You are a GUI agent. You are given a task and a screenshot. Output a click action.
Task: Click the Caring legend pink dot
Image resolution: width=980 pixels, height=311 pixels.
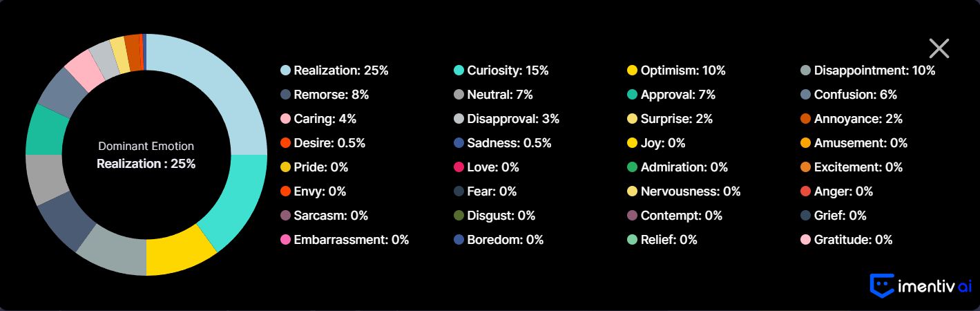[x=285, y=119]
